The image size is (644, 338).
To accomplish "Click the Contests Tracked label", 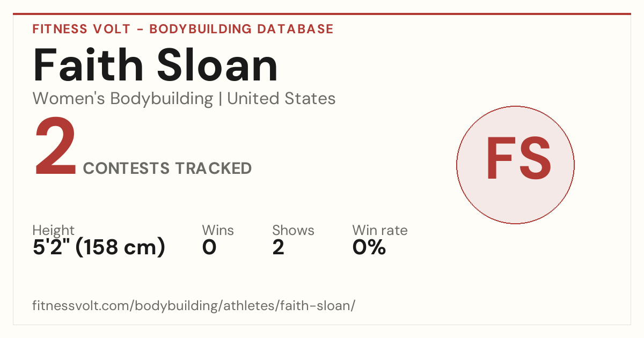I will (x=167, y=168).
